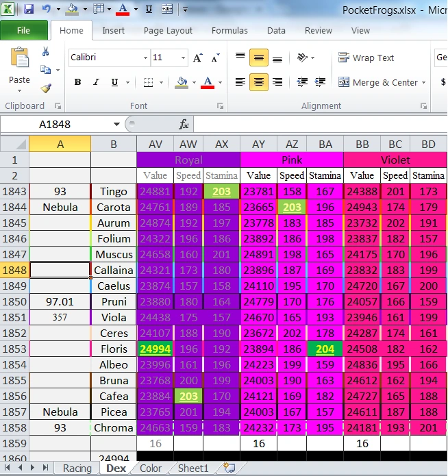Click the ribbon Fill Color bucket
The image size is (448, 476).
pyautogui.click(x=182, y=83)
